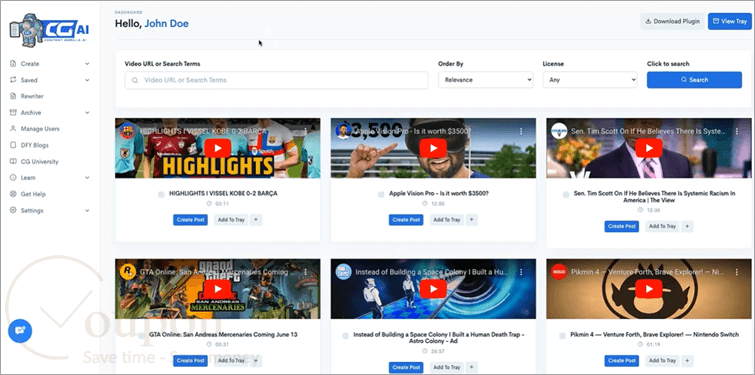The width and height of the screenshot is (755, 375).
Task: Expand the Saved chevron arrow
Action: point(87,80)
